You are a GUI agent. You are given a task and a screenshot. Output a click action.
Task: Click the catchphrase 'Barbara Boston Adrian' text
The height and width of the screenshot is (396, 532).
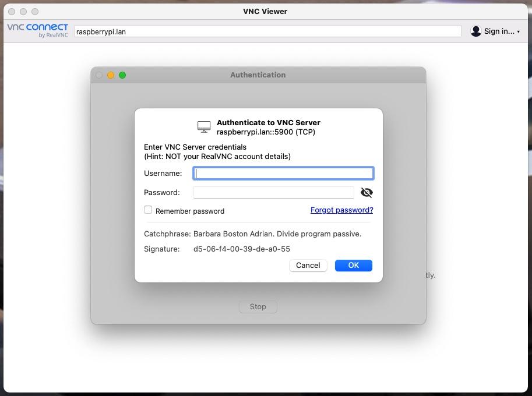[x=234, y=234]
